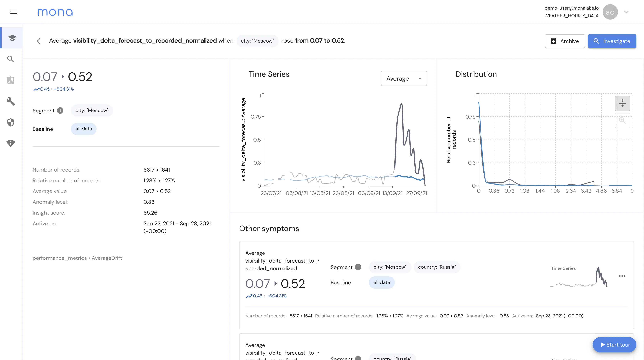Viewport: 644px width, 360px height.
Task: Open the Average time series dropdown
Action: coord(404,78)
